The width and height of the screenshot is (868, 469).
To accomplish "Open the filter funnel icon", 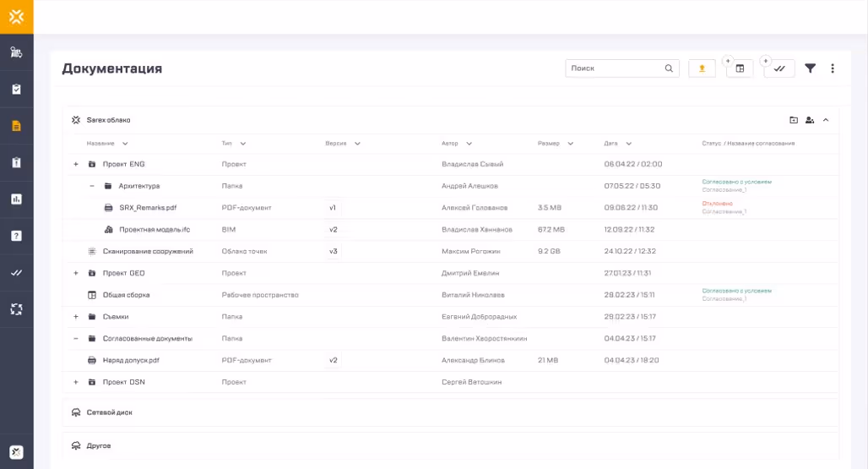I will [810, 68].
